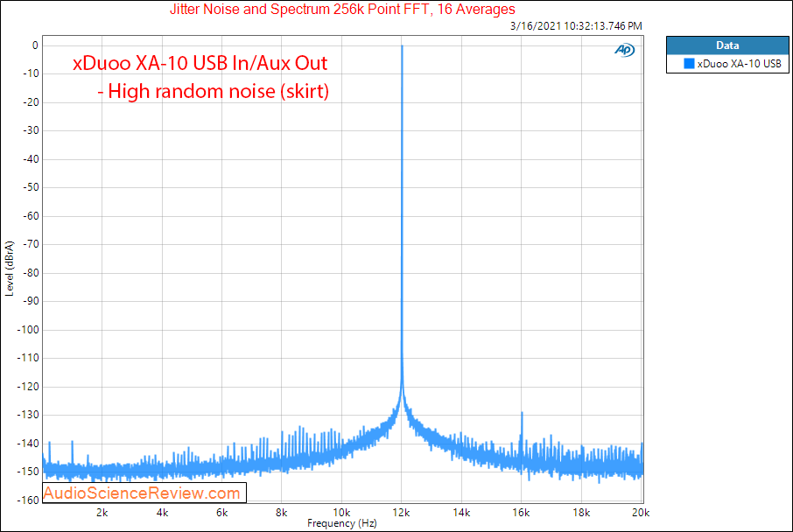Click the -30 level axis label
Image resolution: width=793 pixels, height=532 pixels.
31,130
